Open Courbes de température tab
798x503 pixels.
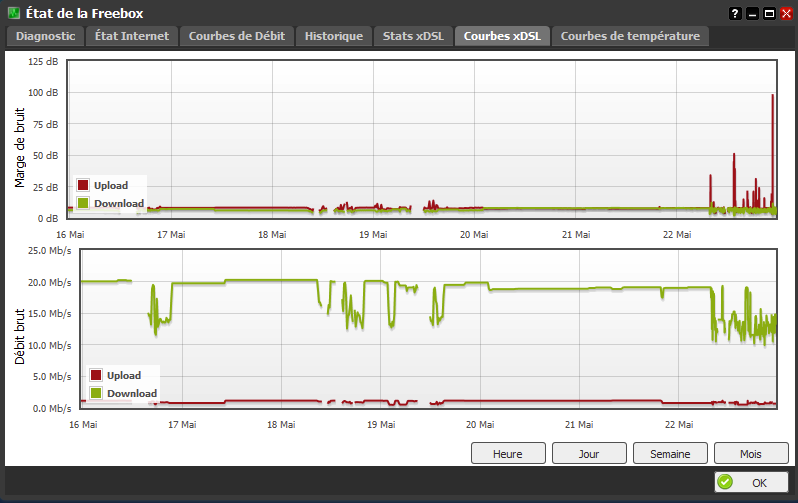[630, 36]
